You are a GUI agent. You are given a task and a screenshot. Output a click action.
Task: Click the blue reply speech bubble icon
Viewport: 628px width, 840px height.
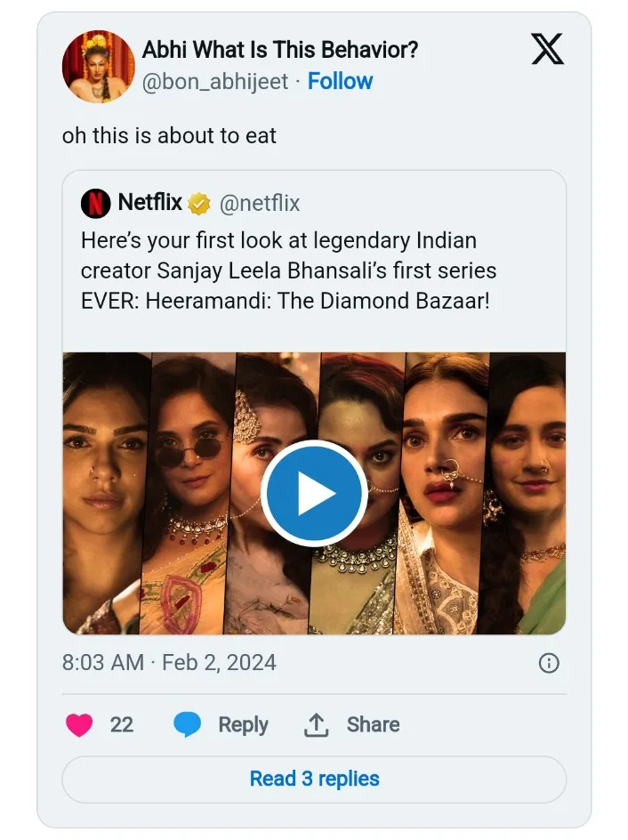(188, 724)
